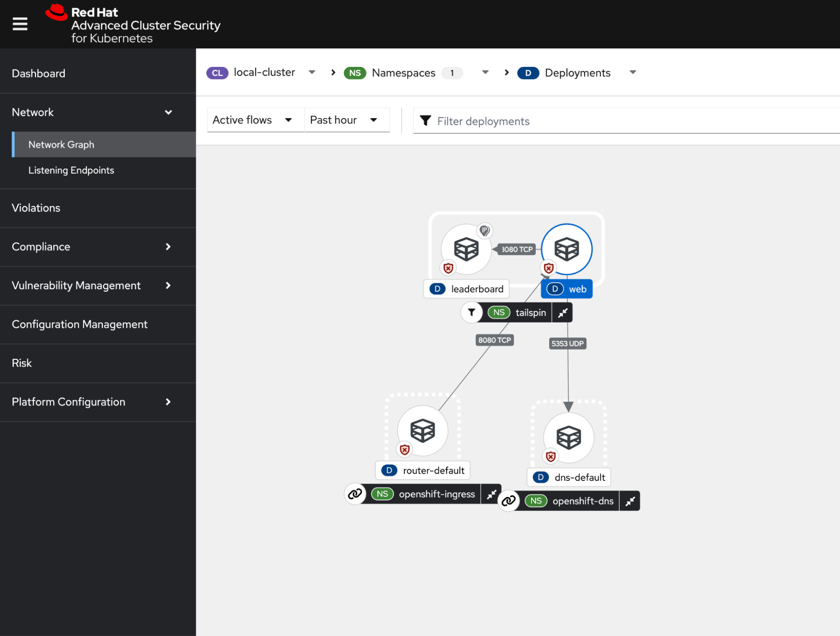Collapse the openshift-dns namespace group
The width and height of the screenshot is (840, 636).
point(629,501)
